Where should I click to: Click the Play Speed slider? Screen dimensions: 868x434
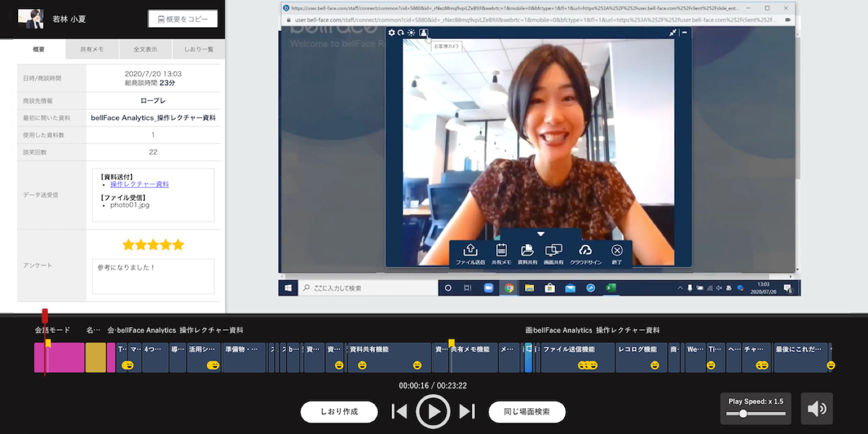tap(756, 414)
